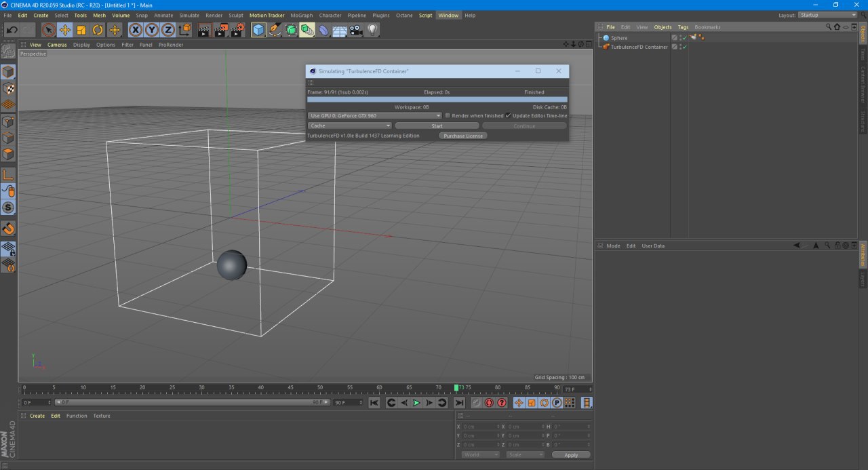Open the Spline Pen tool
Screen dimensions: 868x470
pyautogui.click(x=275, y=30)
